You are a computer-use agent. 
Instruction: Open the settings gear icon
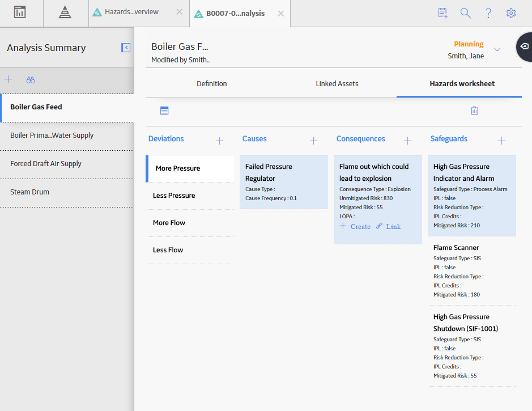(511, 13)
